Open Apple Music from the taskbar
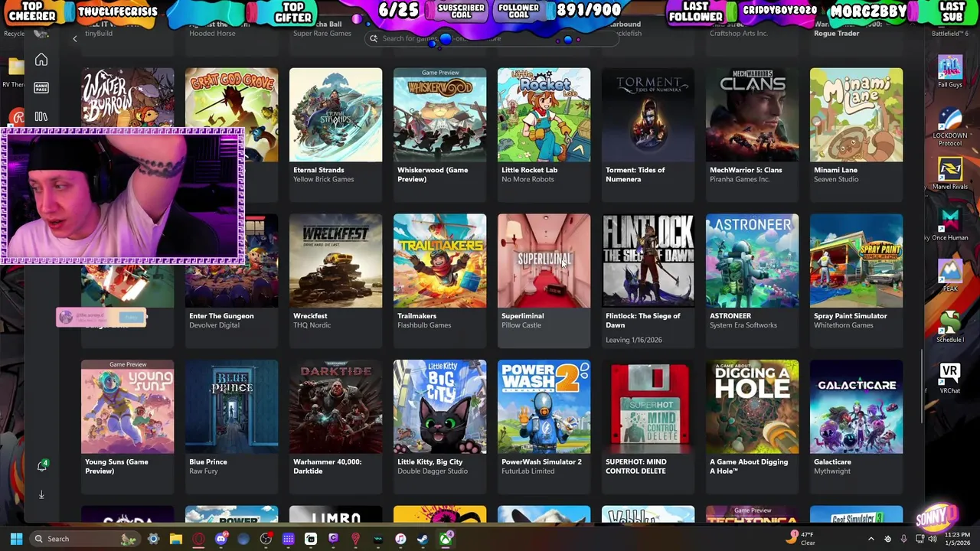 click(400, 539)
